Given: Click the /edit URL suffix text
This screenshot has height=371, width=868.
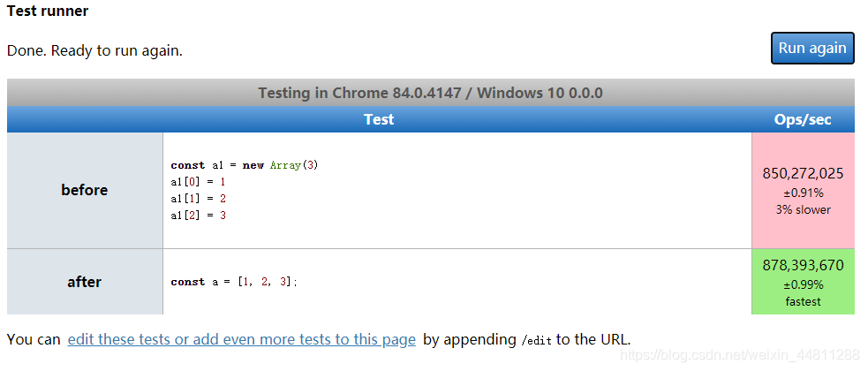Looking at the screenshot, I should (x=536, y=340).
